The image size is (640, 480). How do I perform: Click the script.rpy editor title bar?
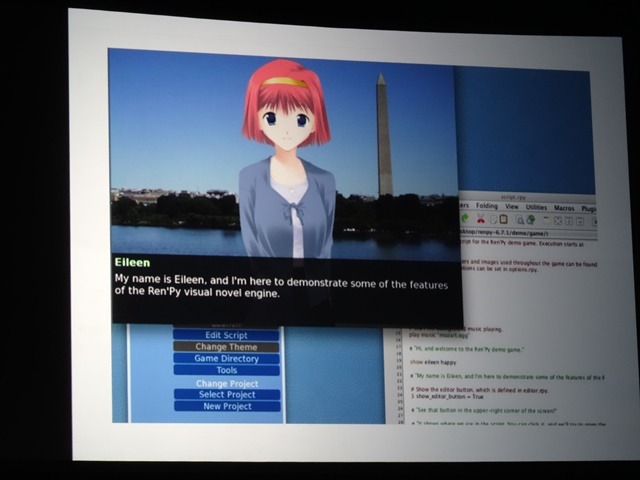(527, 197)
